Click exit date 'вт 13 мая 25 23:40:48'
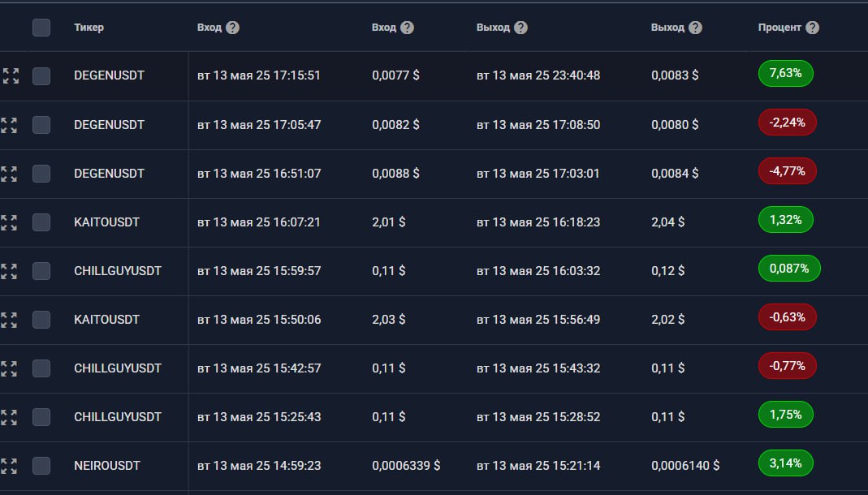 click(x=538, y=75)
